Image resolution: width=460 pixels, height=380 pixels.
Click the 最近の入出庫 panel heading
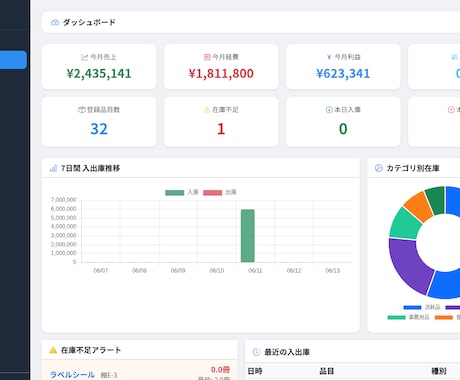(287, 352)
